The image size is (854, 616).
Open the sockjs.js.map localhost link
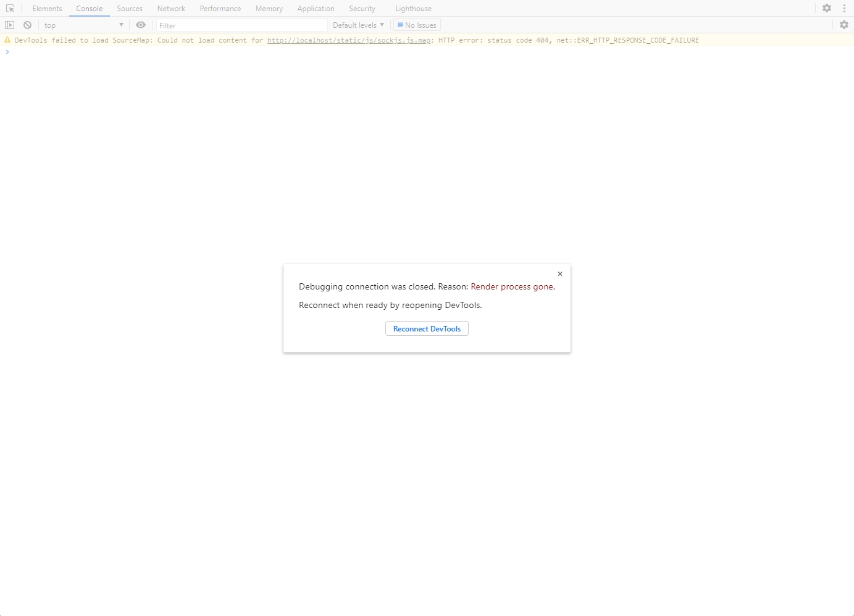350,40
